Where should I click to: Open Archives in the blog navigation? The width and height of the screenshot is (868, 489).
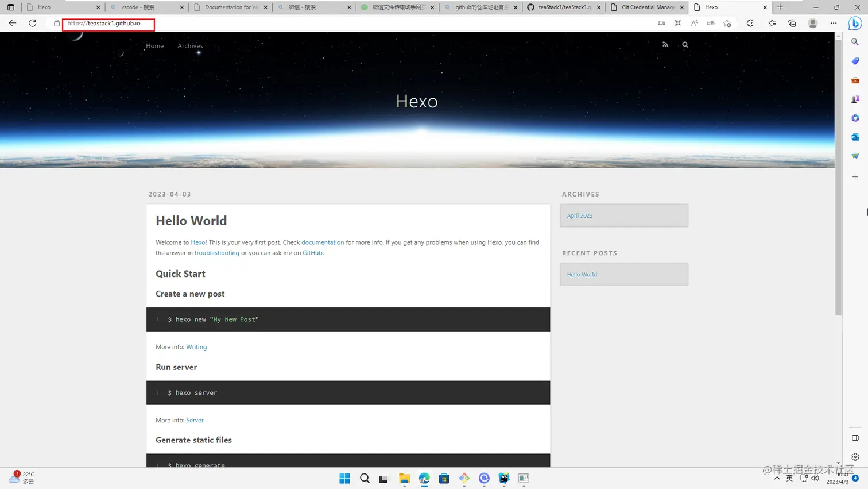pos(190,46)
